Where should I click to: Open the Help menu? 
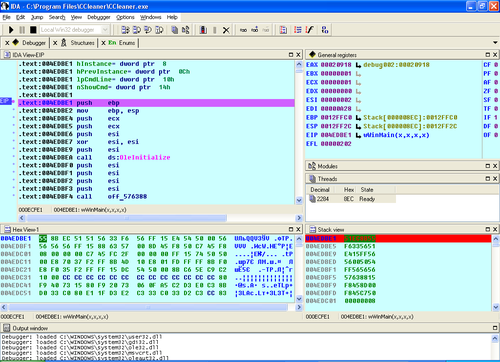tap(172, 17)
